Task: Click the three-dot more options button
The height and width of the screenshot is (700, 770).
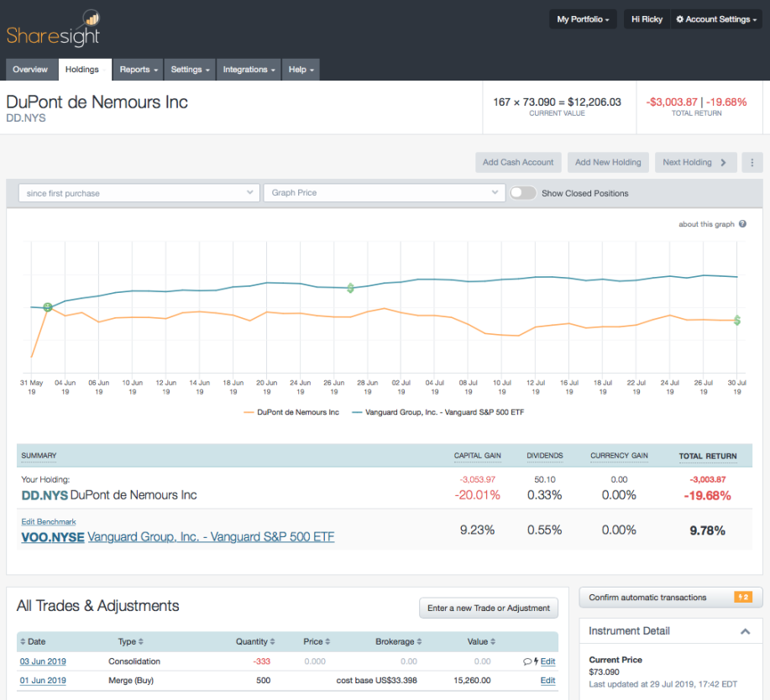Action: [752, 163]
